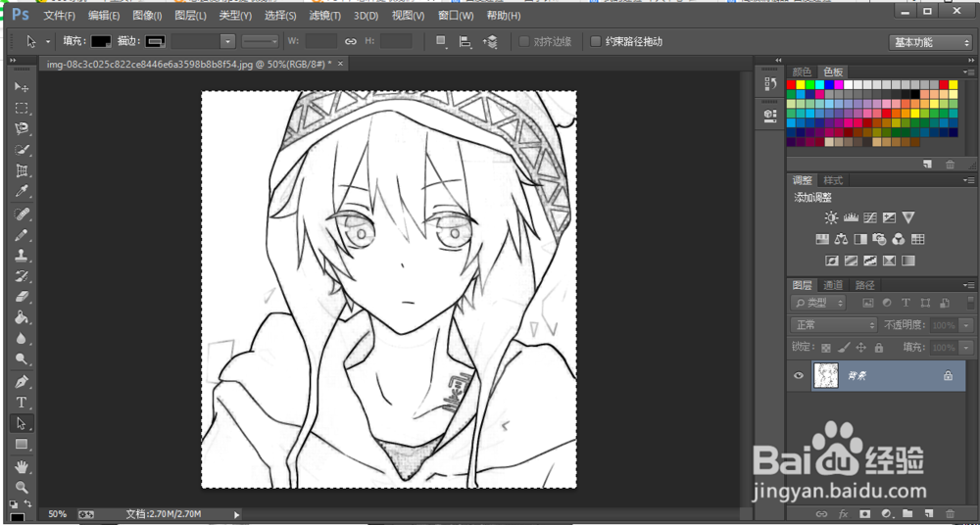Switch to the 样式 tab
The image size is (980, 525).
833,180
